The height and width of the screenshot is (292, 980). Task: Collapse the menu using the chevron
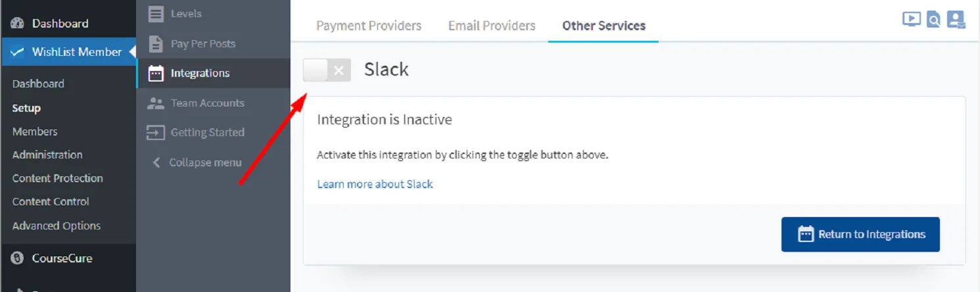tap(156, 162)
